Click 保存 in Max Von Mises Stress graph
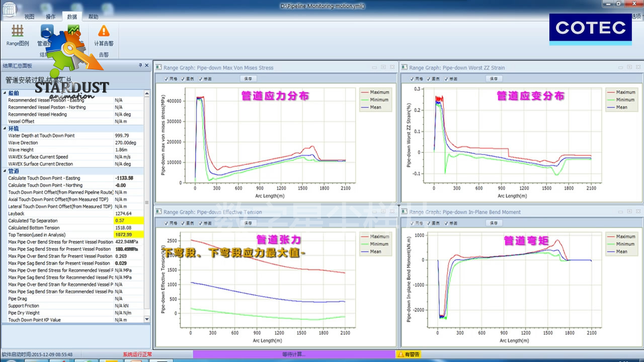Image resolution: width=644 pixels, height=362 pixels. [x=248, y=78]
